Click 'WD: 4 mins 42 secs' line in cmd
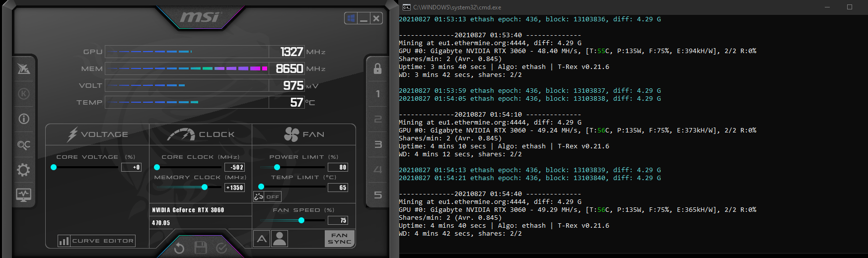This screenshot has height=258, width=868. coord(460,234)
